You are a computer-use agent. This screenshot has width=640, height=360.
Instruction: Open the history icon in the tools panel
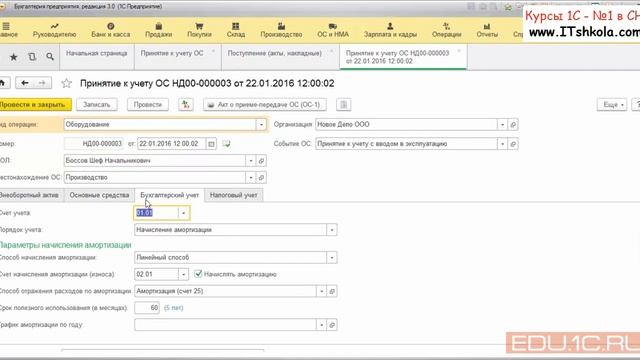(32, 57)
